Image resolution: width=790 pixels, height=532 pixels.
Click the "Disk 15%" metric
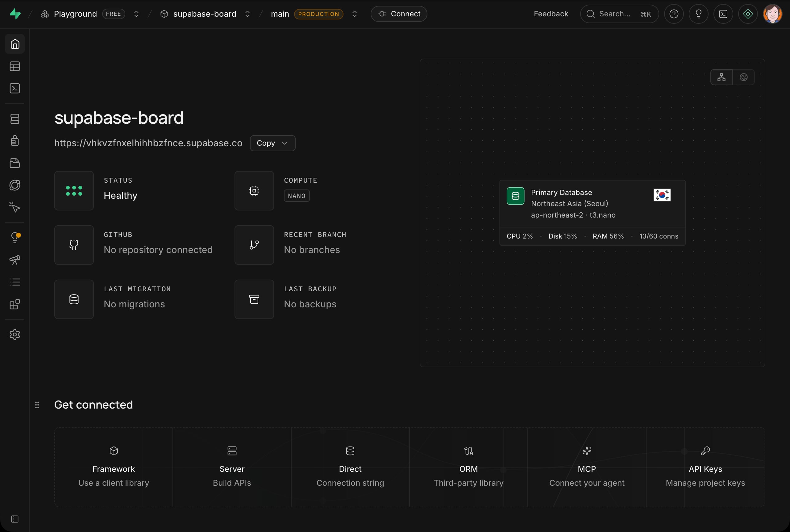[x=563, y=236]
